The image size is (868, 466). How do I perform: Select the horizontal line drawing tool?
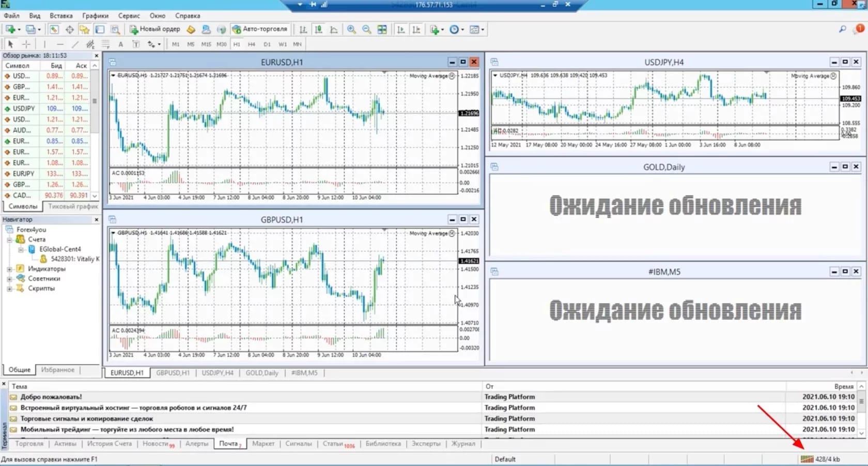point(60,44)
